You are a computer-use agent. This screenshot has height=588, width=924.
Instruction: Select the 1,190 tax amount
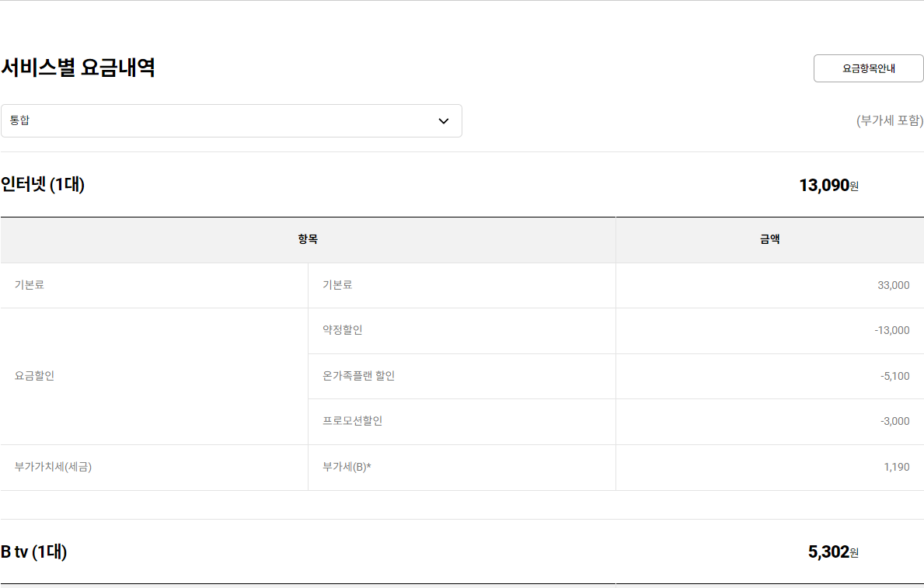(x=896, y=468)
